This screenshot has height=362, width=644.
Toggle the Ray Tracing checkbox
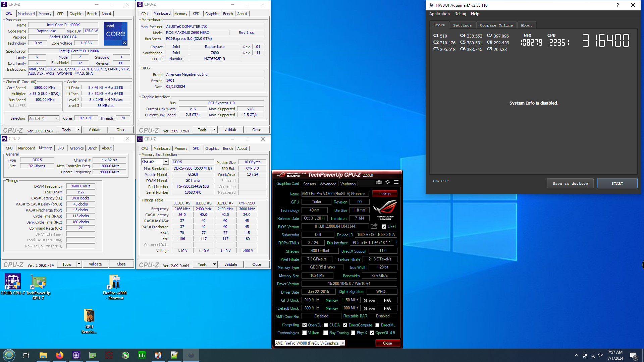(x=325, y=333)
